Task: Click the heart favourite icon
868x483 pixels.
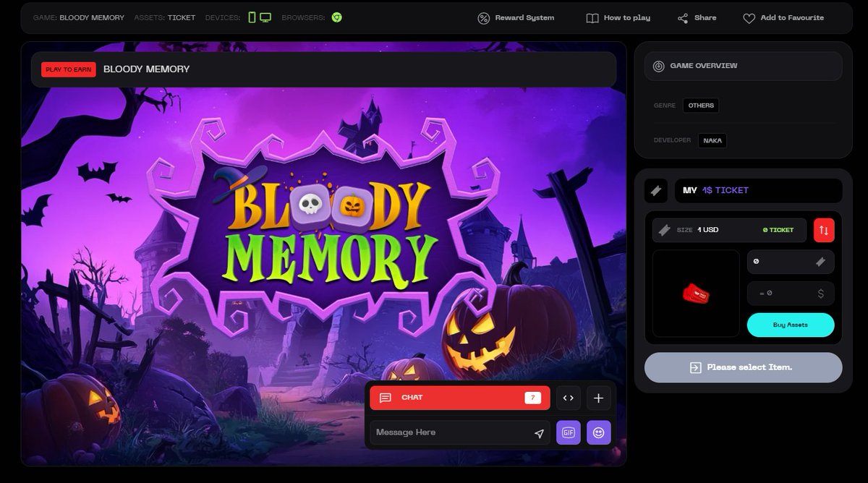Action: (x=749, y=18)
